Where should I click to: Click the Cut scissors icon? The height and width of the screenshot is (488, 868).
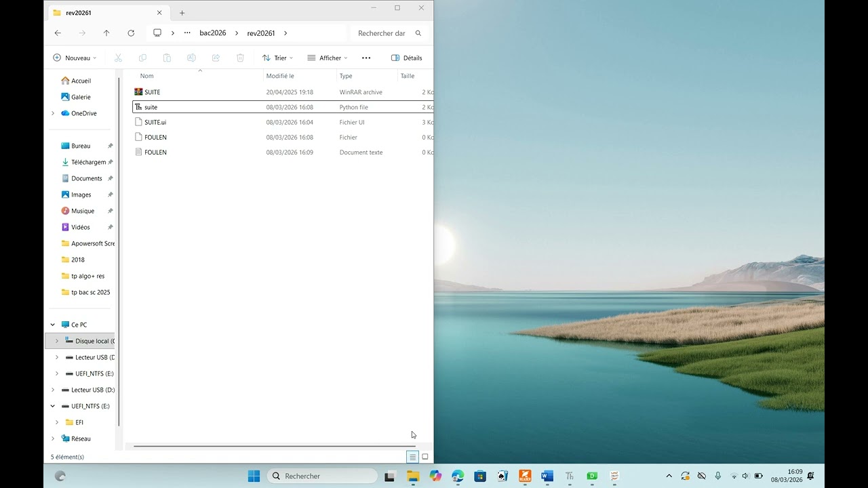pos(118,58)
